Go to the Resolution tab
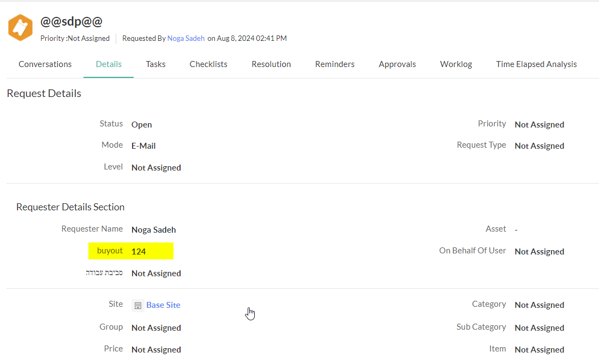Viewport: 599px width, 364px height. [x=271, y=64]
